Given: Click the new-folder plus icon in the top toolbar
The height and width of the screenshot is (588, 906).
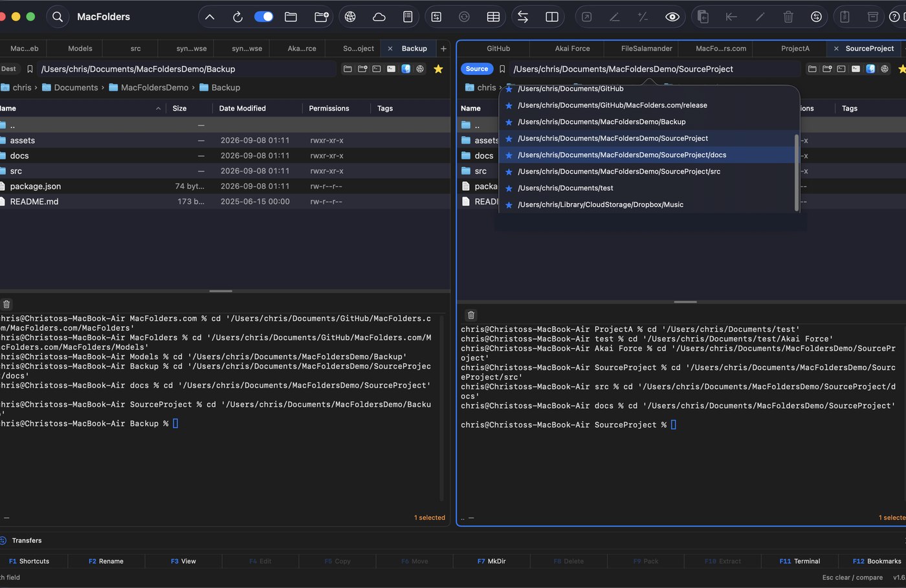Looking at the screenshot, I should [321, 17].
